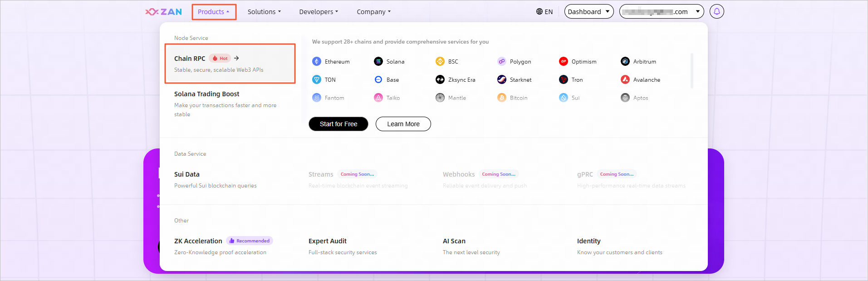Click the BSC chain icon
The image size is (868, 281).
440,61
